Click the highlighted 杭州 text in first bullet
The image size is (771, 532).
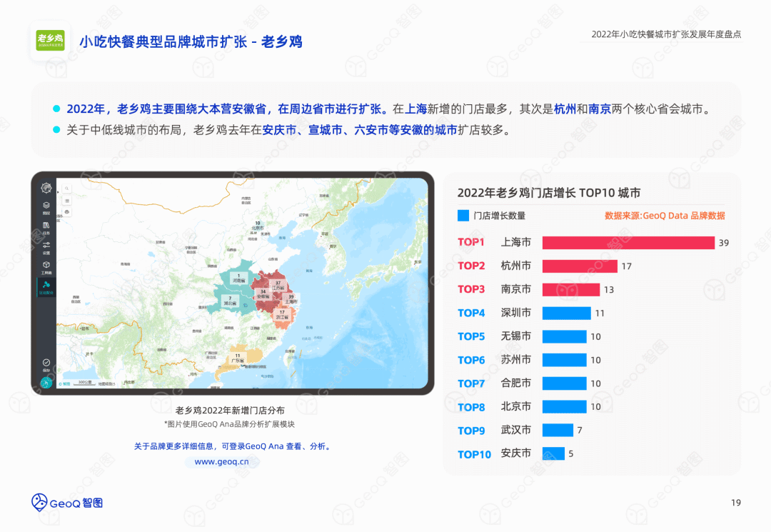click(x=565, y=109)
